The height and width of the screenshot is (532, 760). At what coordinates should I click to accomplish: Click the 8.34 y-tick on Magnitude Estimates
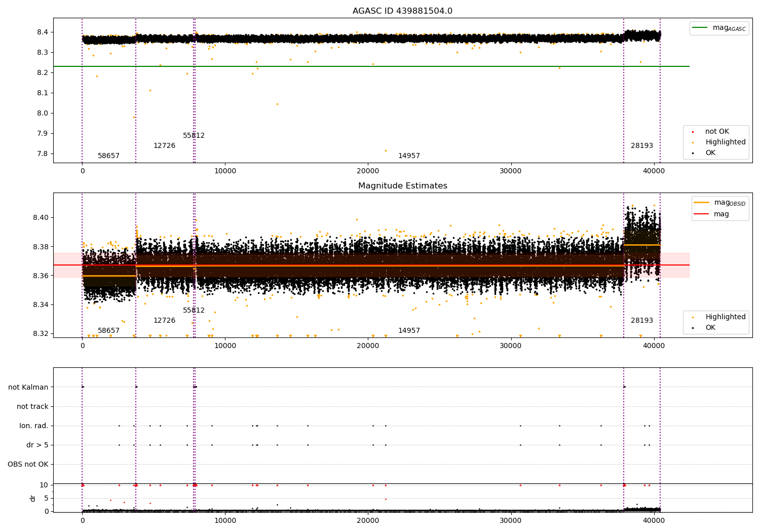(41, 305)
